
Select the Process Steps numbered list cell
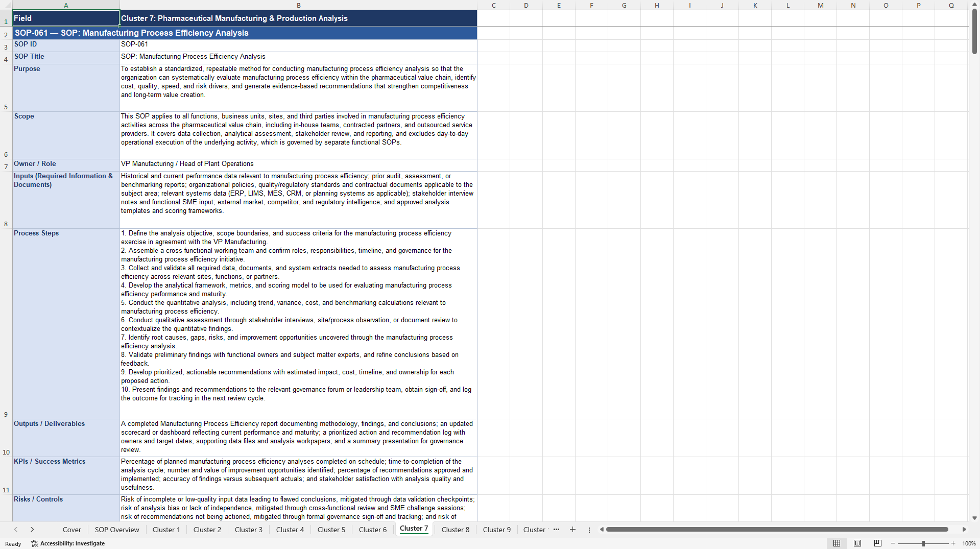(x=298, y=323)
